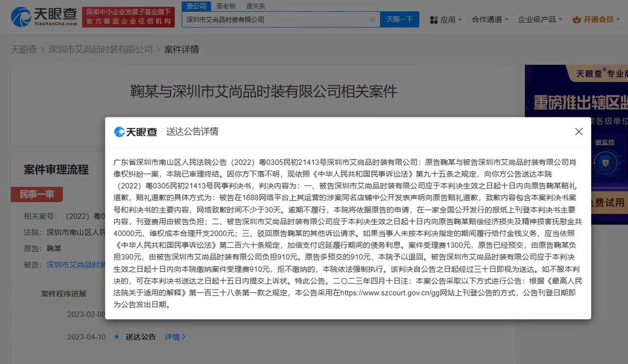Click the 送达公告 timeline entry label
628x364 pixels.
point(141,337)
